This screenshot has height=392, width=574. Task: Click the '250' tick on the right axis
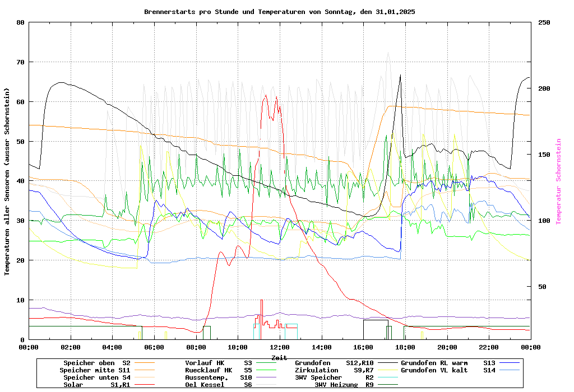pyautogui.click(x=544, y=22)
